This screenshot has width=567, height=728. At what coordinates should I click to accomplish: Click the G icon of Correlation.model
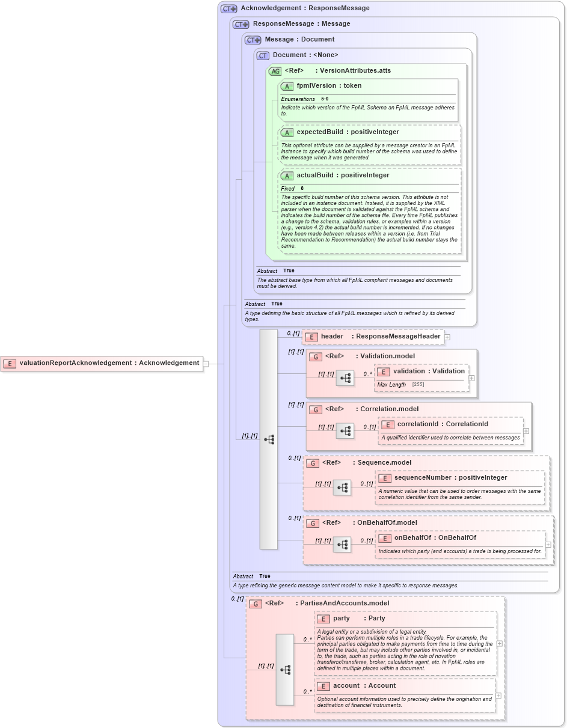click(x=316, y=409)
